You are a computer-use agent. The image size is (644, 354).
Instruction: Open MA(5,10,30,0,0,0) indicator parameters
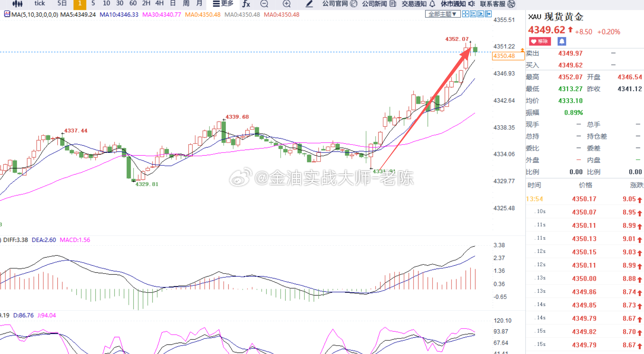pos(35,15)
